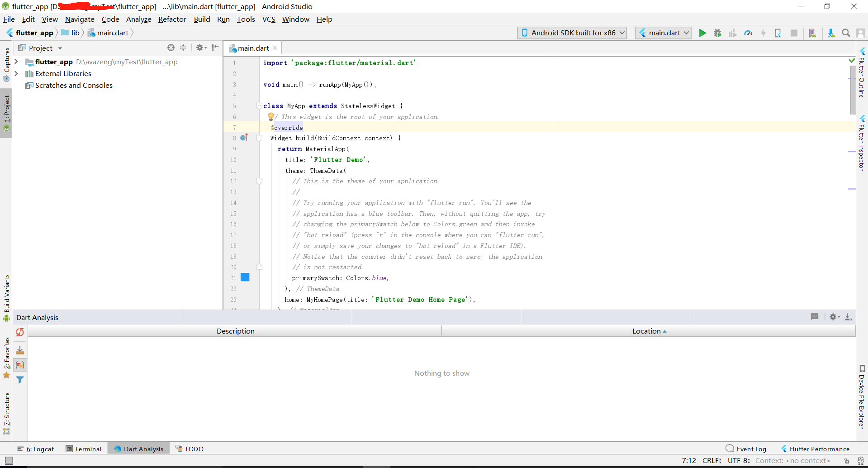This screenshot has width=868, height=468.
Task: Change file encoding UTF-8 in status bar
Action: click(x=739, y=461)
